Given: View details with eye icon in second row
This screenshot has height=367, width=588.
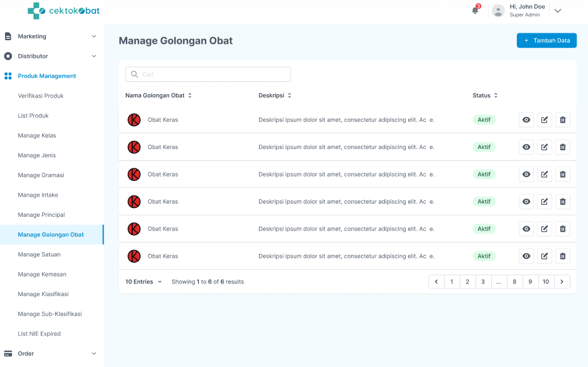Looking at the screenshot, I should click(x=526, y=147).
